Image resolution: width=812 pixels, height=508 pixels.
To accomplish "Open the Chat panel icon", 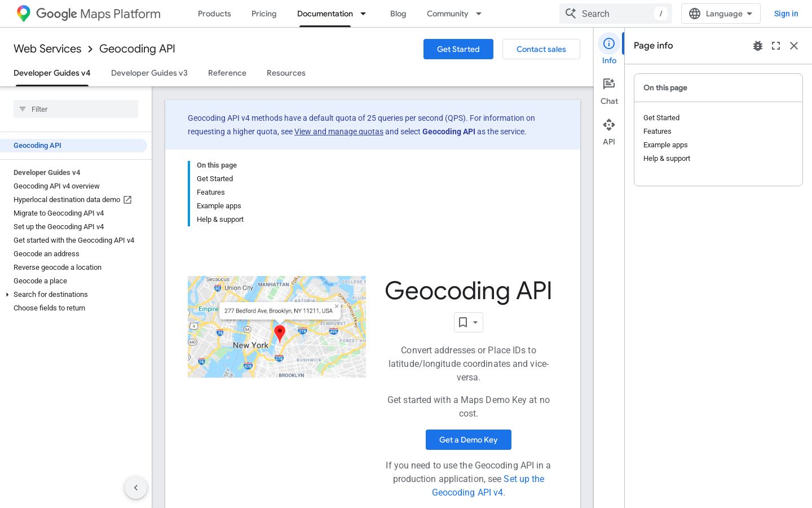I will tap(609, 84).
